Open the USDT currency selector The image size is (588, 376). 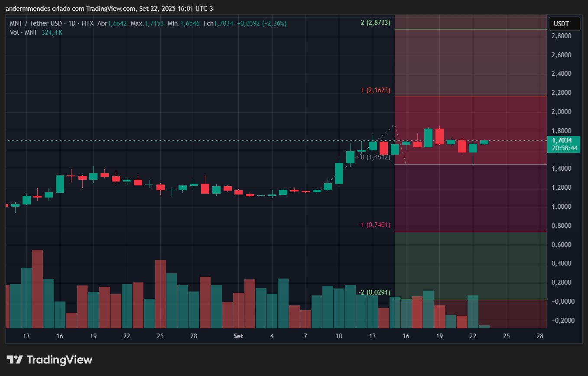click(x=564, y=24)
